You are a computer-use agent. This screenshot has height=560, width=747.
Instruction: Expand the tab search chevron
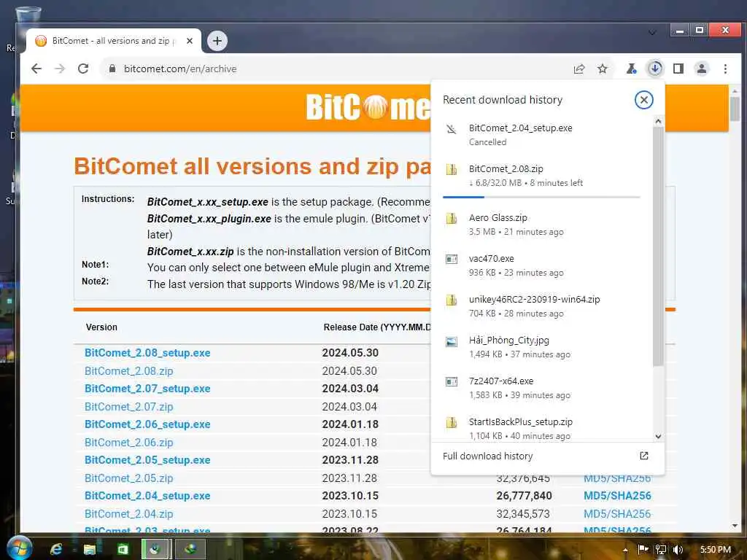[652, 32]
